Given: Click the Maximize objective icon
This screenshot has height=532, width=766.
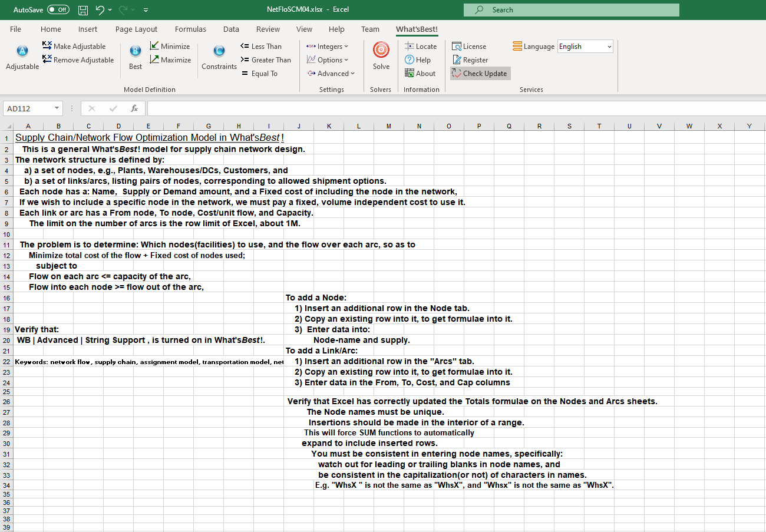Looking at the screenshot, I should click(x=155, y=60).
